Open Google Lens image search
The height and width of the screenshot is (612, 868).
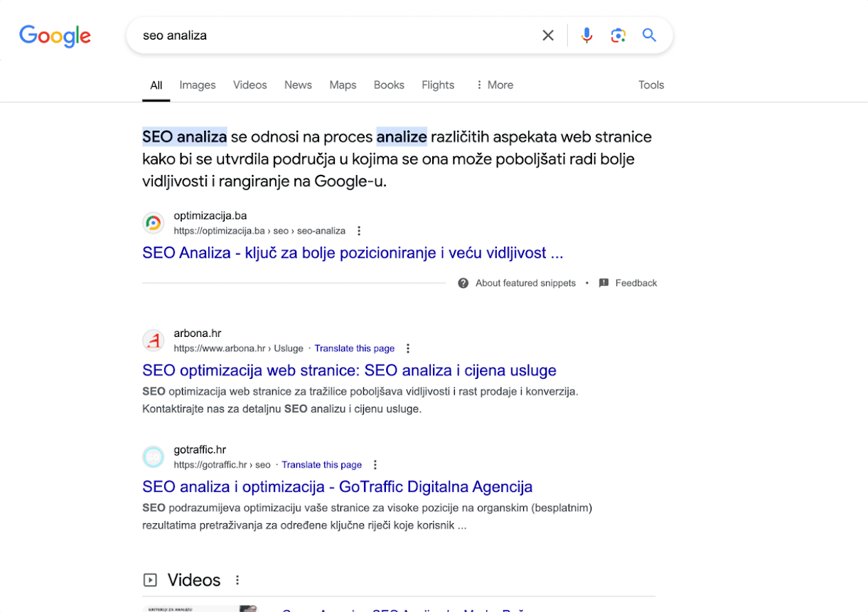618,35
